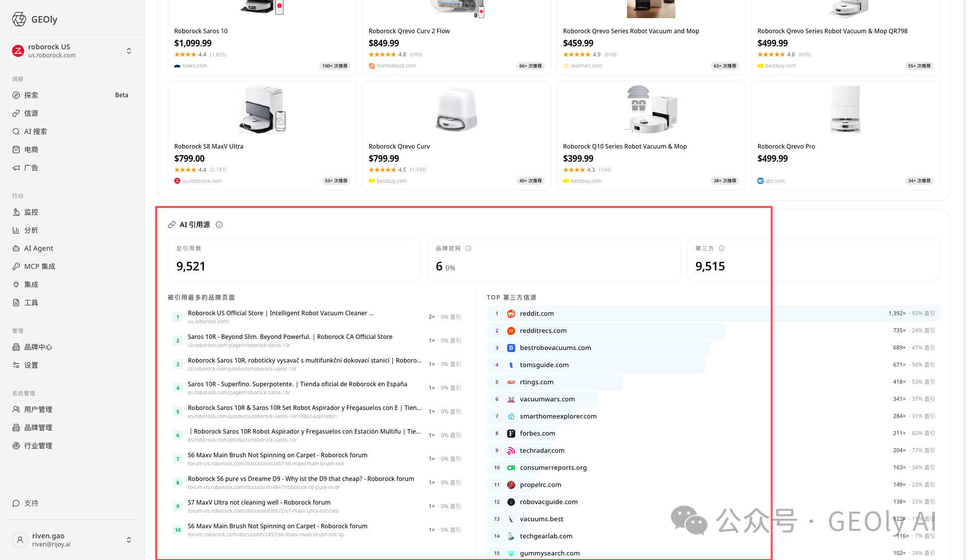Click info icon beside 第三方

click(722, 248)
